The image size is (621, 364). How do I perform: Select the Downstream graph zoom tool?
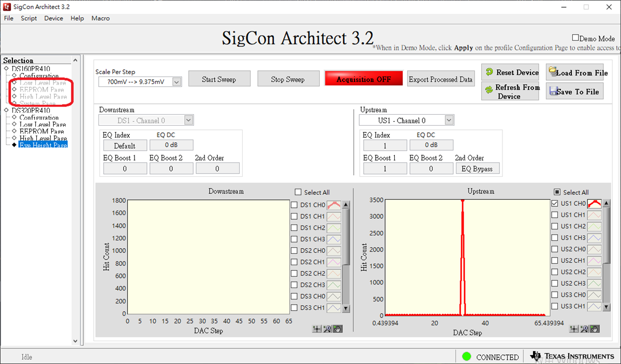tap(327, 329)
